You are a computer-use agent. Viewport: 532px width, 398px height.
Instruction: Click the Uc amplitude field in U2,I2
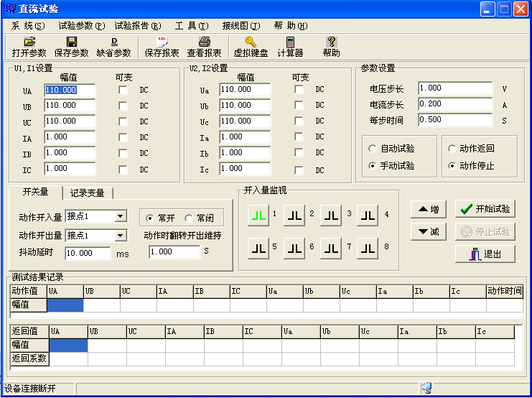pyautogui.click(x=245, y=121)
